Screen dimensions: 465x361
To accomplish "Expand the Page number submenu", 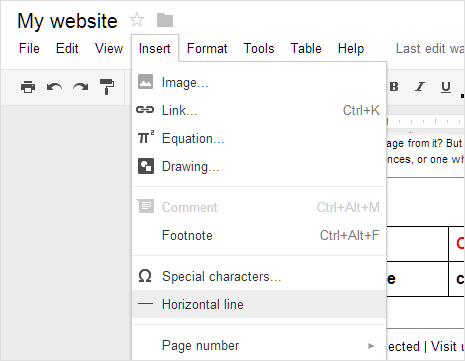I will coord(259,345).
